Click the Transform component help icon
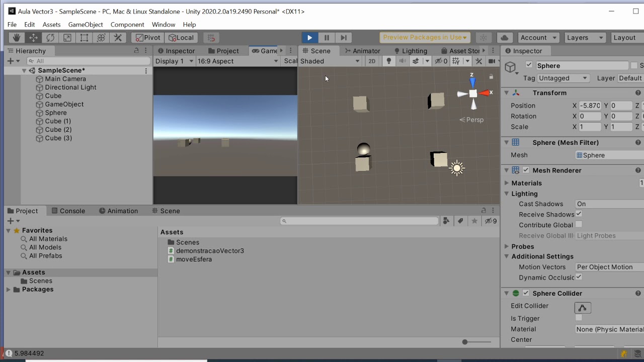This screenshot has height=362, width=644. pos(638,93)
